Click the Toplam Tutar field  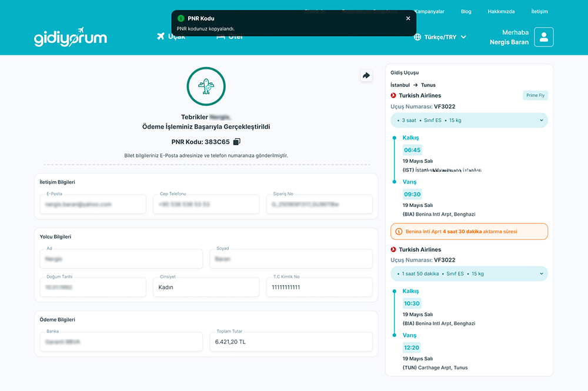291,342
